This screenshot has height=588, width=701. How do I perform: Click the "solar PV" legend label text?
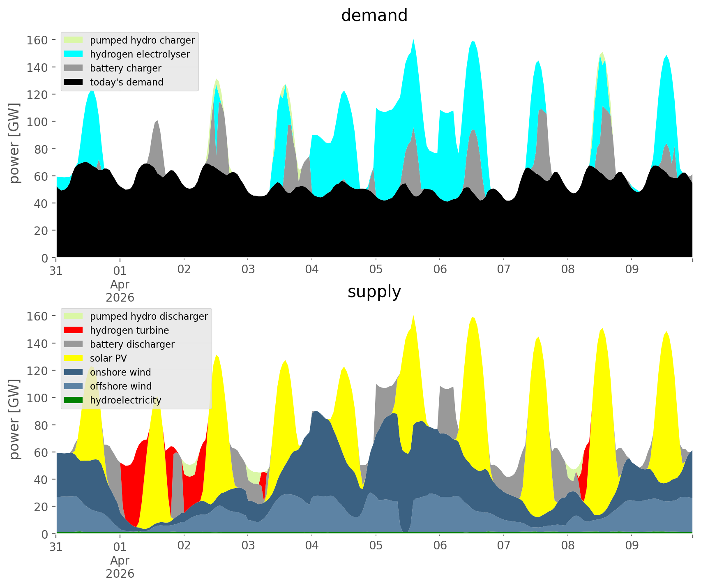[108, 358]
